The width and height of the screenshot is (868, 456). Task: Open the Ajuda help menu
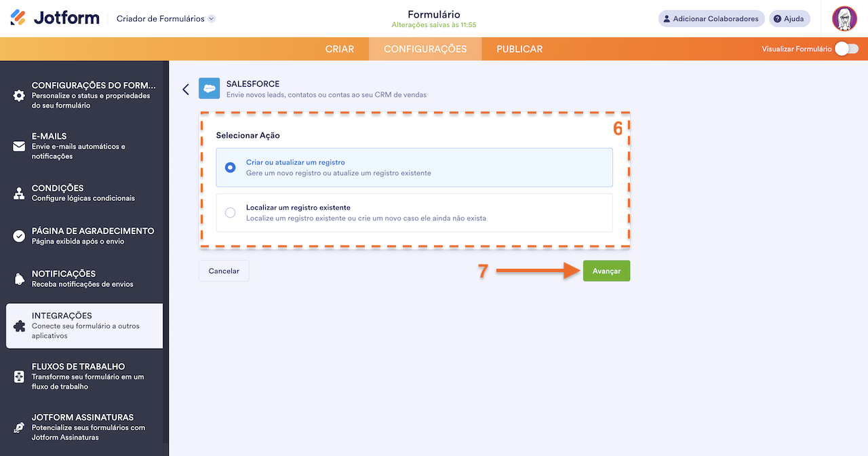789,18
